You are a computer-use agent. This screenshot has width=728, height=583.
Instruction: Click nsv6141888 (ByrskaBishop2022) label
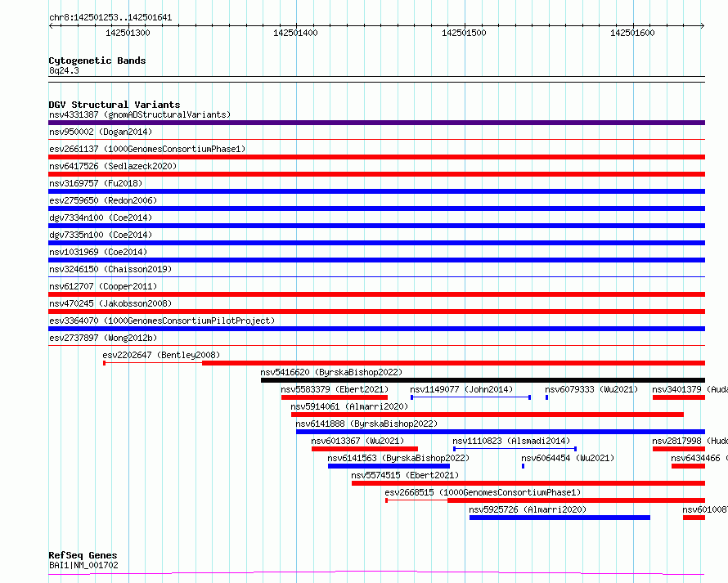(366, 424)
